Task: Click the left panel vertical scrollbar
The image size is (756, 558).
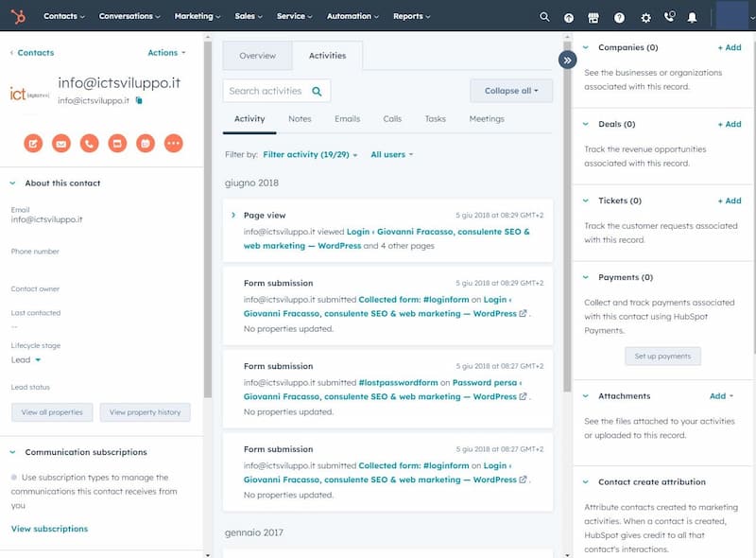Action: [208, 219]
